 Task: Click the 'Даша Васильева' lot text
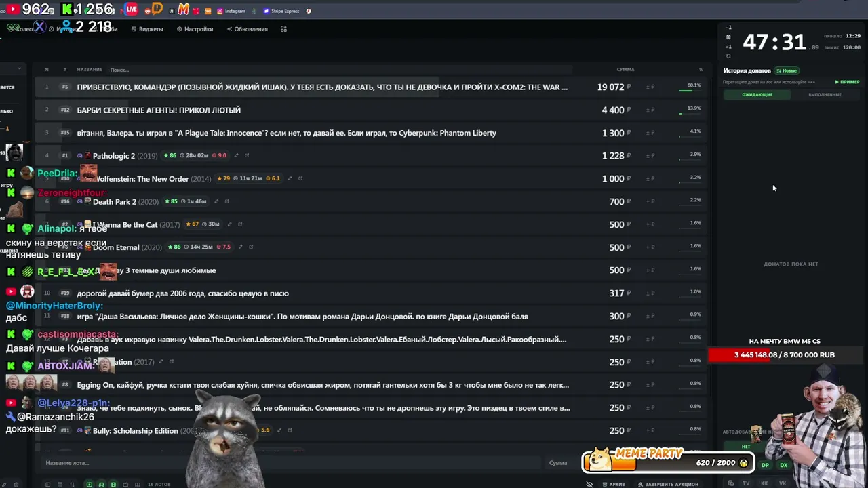(x=302, y=317)
